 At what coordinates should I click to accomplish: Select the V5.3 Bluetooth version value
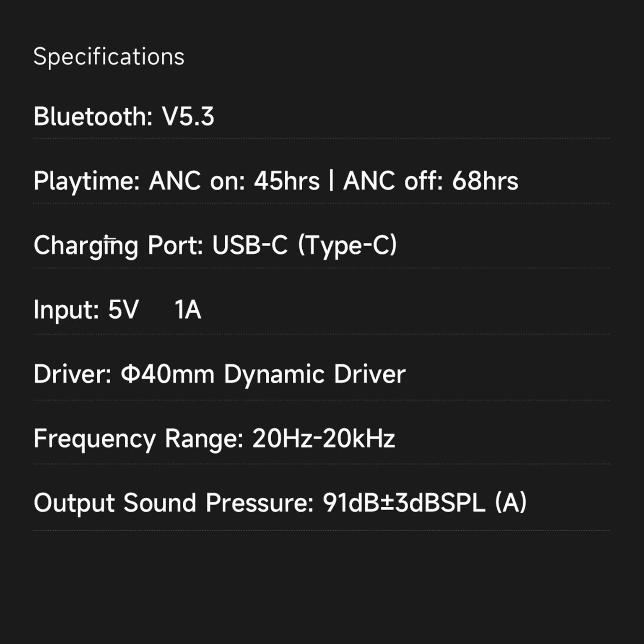pyautogui.click(x=188, y=117)
